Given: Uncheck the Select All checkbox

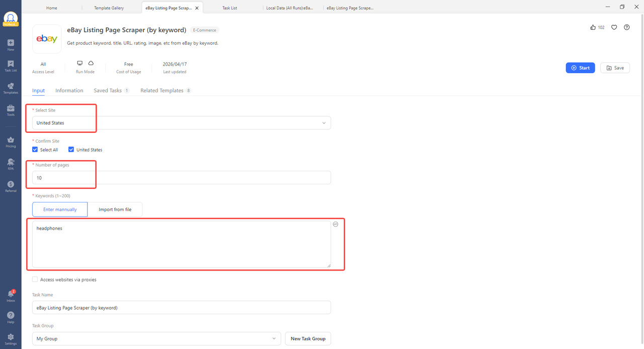Looking at the screenshot, I should 35,149.
